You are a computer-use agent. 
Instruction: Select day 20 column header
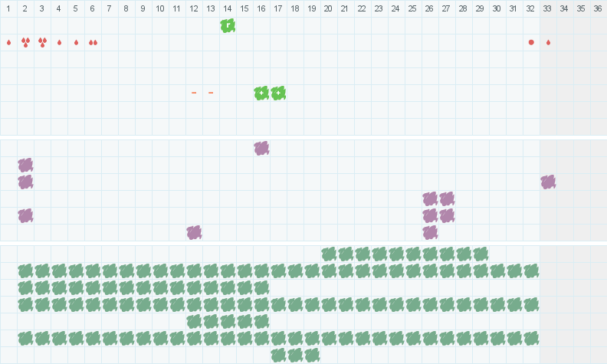(x=328, y=8)
